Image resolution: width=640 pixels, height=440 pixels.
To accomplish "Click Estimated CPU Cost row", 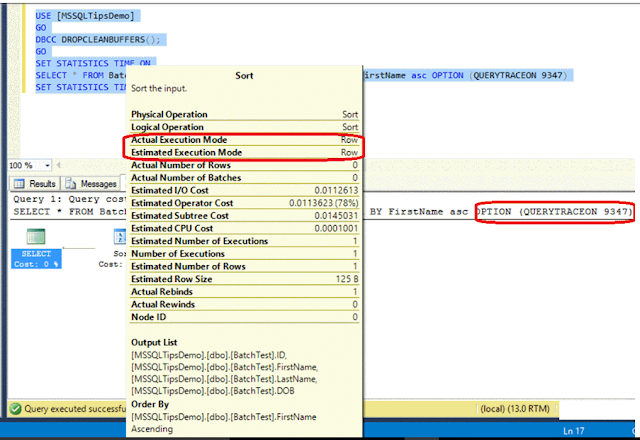I will point(244,228).
